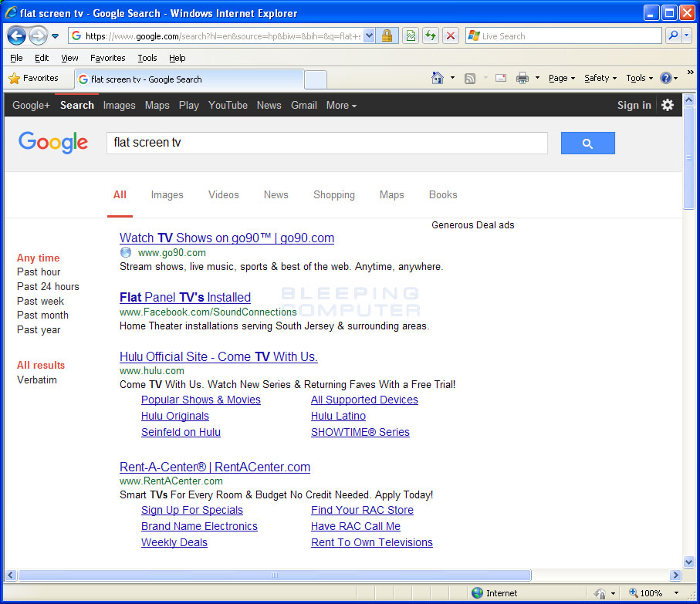Click inside the Live Search box
The width and height of the screenshot is (700, 604).
coord(563,35)
